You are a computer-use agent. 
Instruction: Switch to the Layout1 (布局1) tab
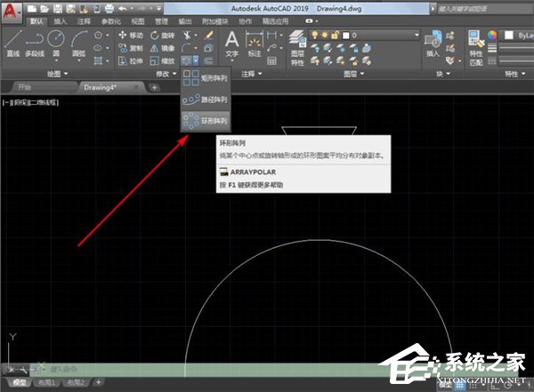point(46,383)
